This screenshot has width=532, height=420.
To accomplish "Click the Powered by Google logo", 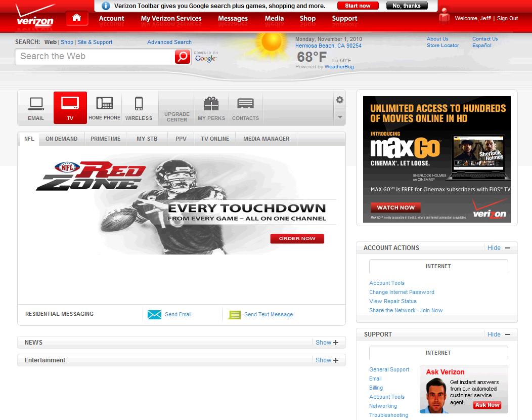I will [x=206, y=57].
